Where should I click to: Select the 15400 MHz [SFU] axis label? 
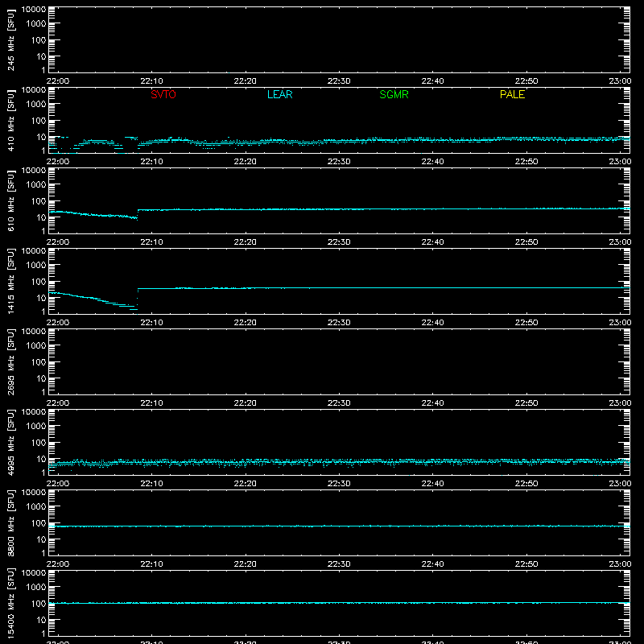11,603
